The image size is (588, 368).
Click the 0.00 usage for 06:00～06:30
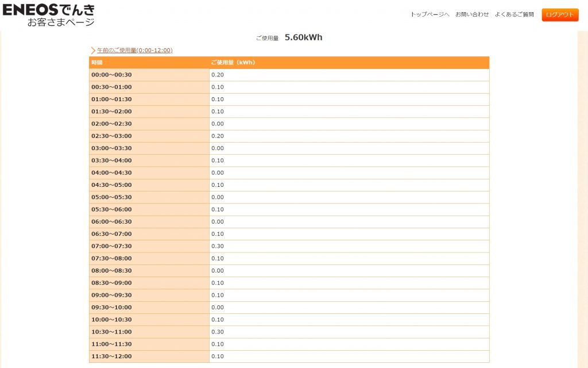coord(218,221)
